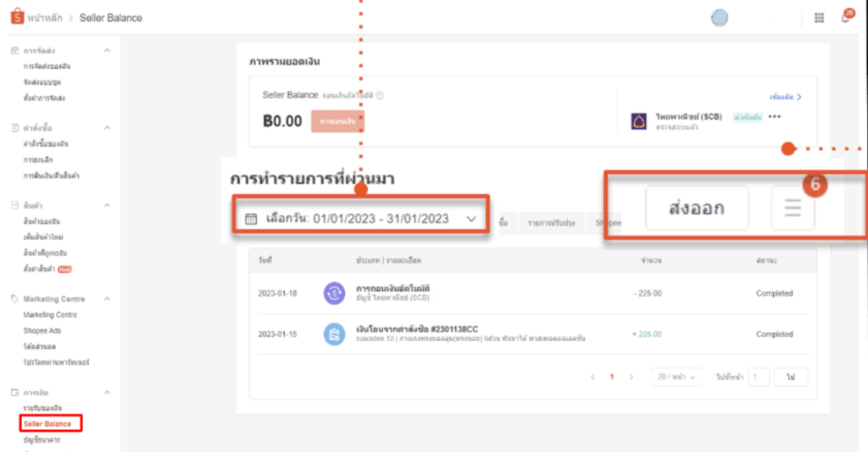The image size is (868, 452).
Task: Click the ฿0.00 balance amount
Action: click(282, 121)
